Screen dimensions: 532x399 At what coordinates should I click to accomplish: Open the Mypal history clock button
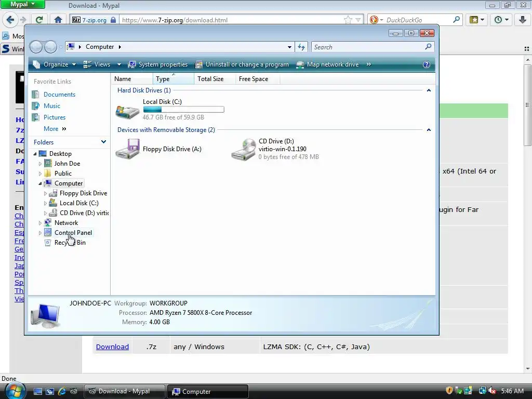pos(501,20)
